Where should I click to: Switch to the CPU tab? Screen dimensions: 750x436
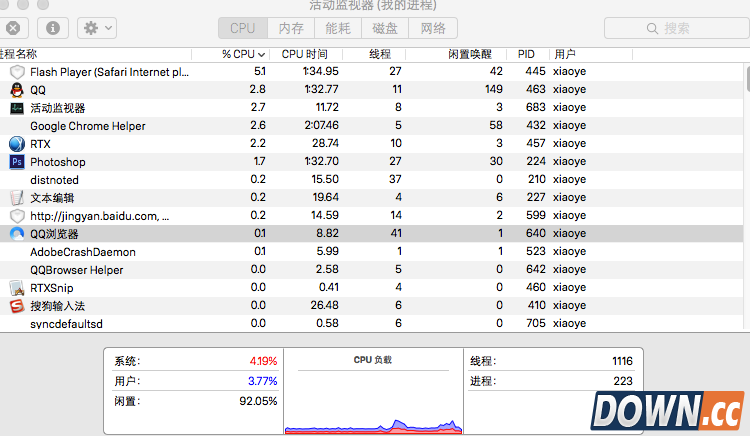243,28
